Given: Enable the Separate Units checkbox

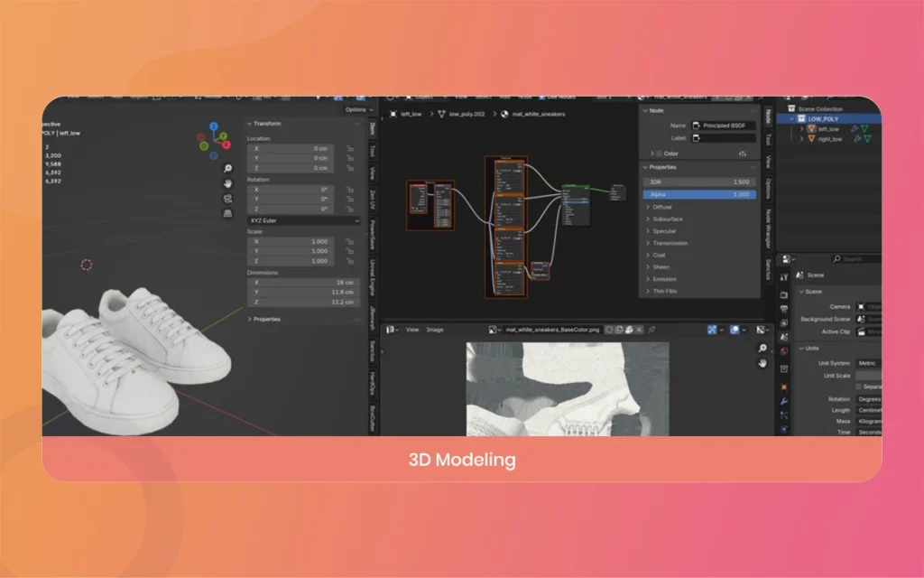Looking at the screenshot, I should pos(859,387).
